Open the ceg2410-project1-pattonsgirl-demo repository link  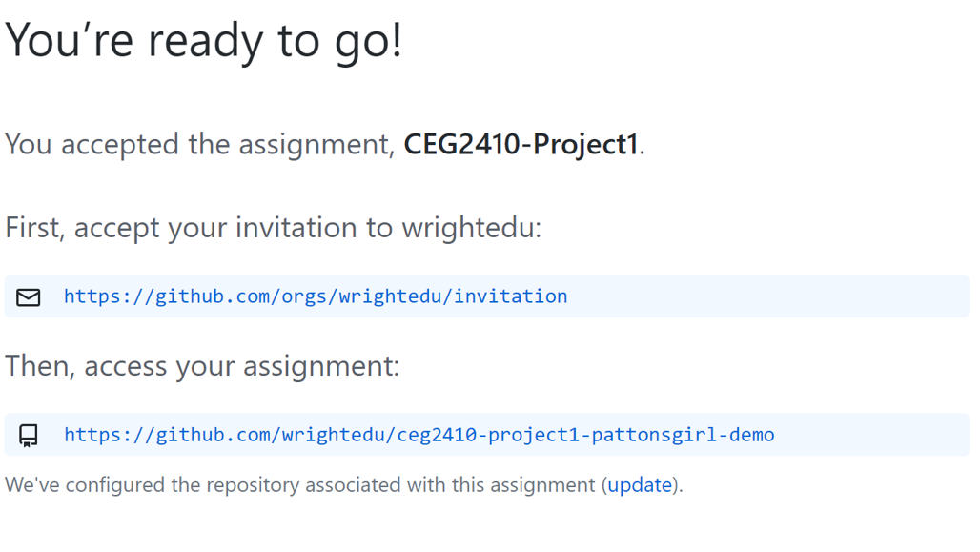tap(419, 435)
